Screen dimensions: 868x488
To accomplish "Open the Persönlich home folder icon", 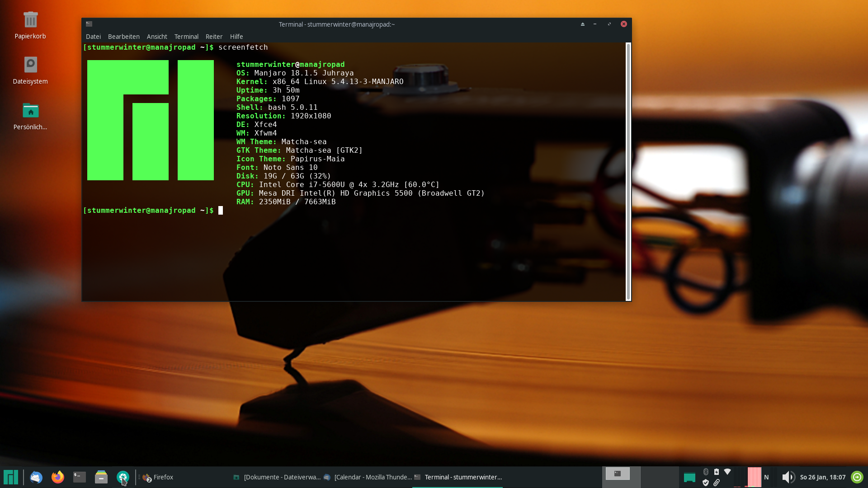I will [x=30, y=111].
